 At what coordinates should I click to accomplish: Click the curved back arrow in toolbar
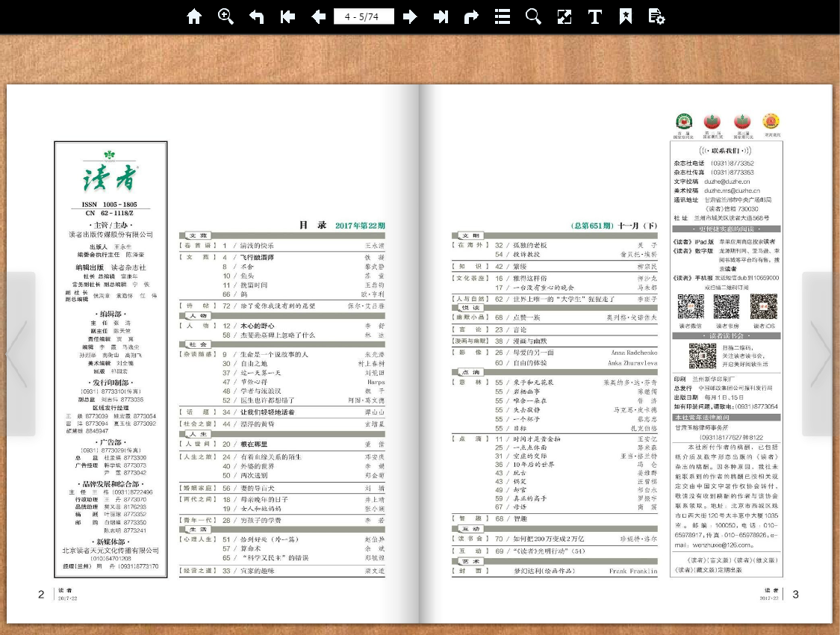[x=257, y=16]
